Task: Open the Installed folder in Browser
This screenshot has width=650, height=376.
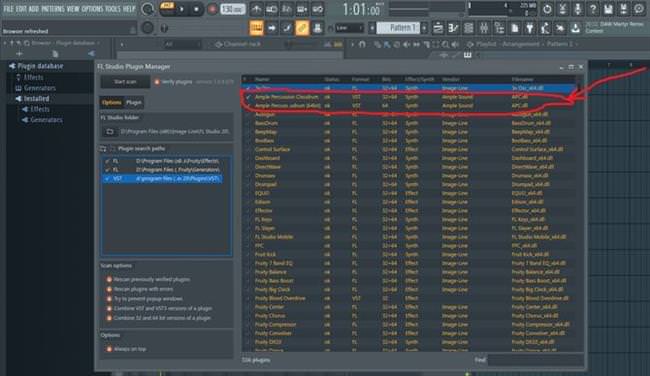Action: coord(36,99)
